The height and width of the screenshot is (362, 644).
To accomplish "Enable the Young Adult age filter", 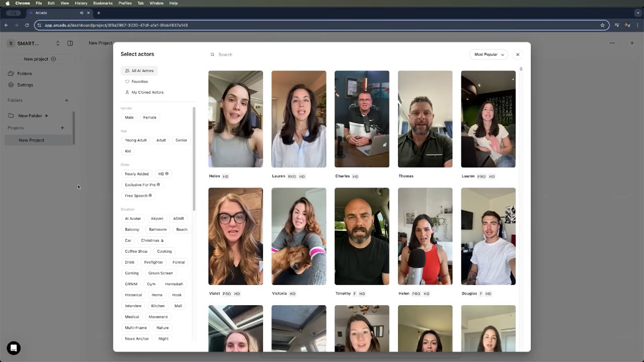I will pos(136,140).
